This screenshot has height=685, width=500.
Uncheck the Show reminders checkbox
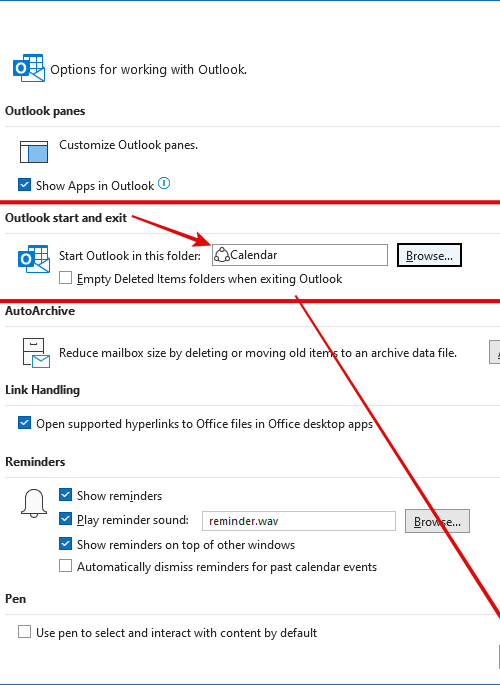point(66,495)
